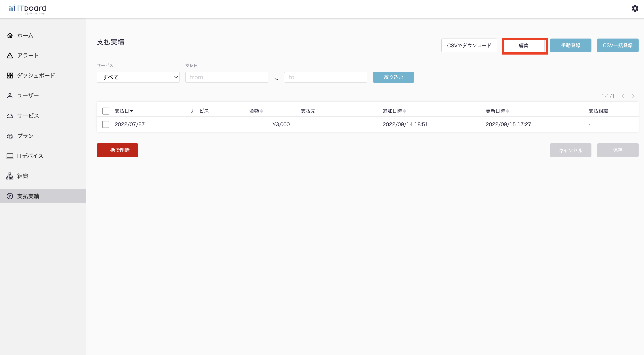Click the user person icon

point(10,95)
